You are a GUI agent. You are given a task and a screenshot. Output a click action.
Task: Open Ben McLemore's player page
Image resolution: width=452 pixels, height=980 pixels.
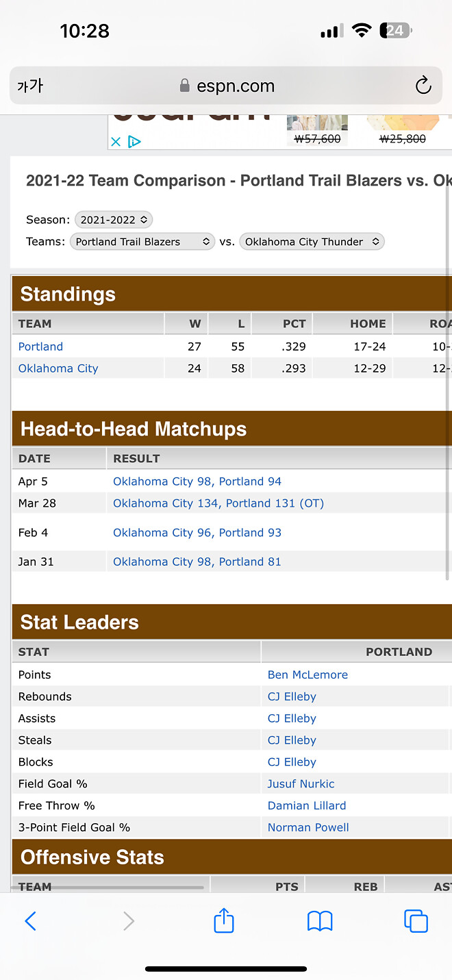click(x=307, y=675)
